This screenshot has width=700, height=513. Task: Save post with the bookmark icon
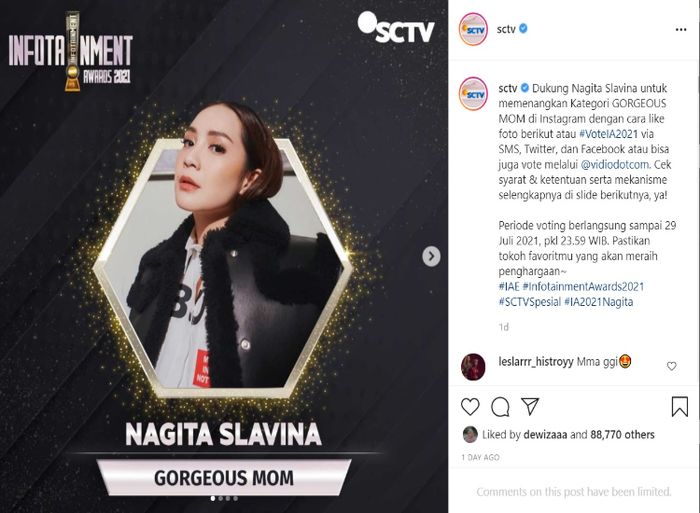coord(679,406)
